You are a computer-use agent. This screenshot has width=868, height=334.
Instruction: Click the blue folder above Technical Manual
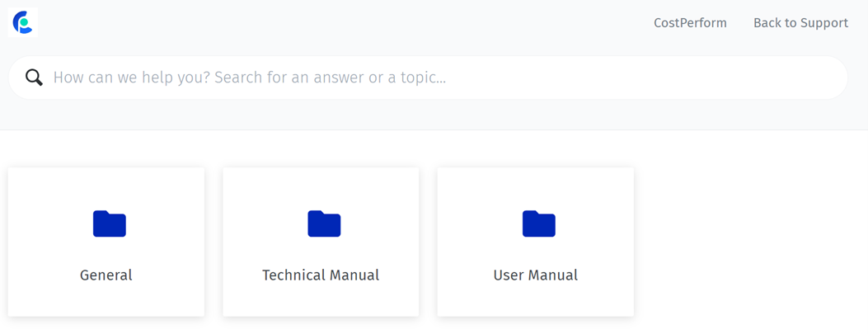(325, 223)
